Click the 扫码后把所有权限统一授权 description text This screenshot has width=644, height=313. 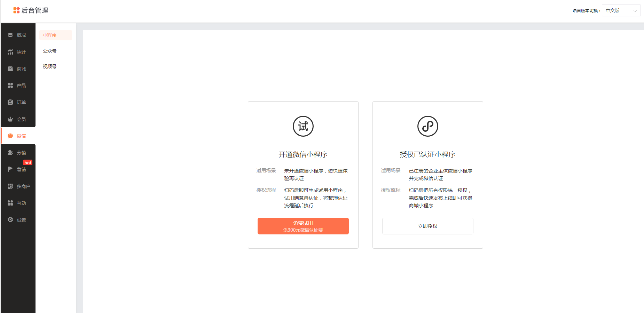440,198
